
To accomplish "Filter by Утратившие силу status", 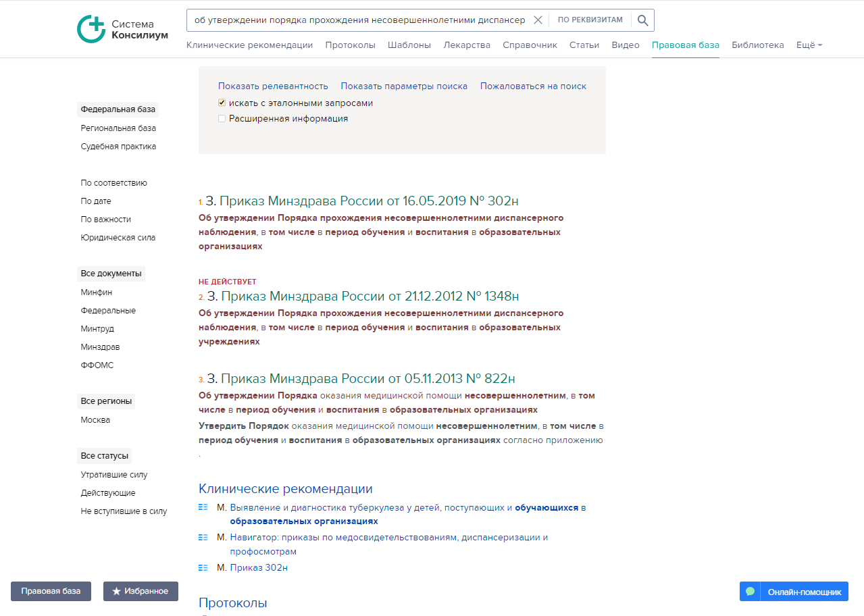I will tap(114, 474).
